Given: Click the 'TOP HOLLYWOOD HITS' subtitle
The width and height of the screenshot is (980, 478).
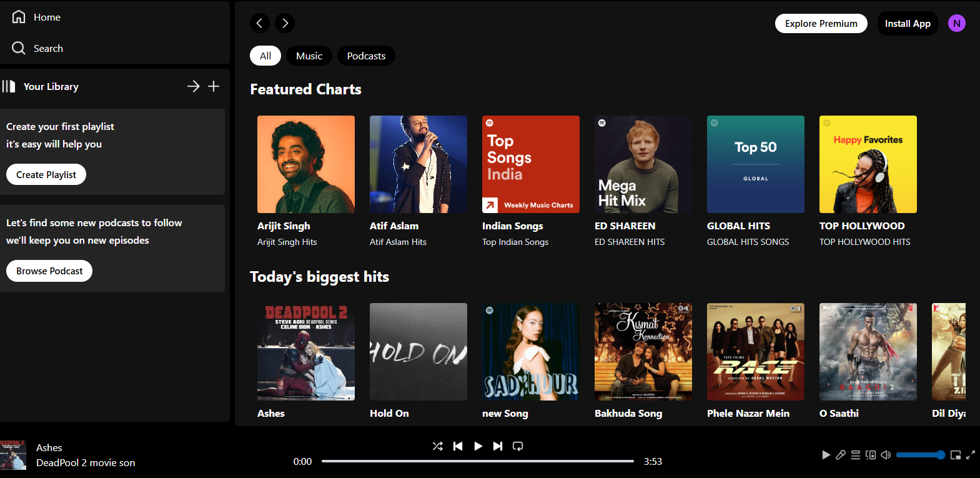Looking at the screenshot, I should (x=864, y=242).
